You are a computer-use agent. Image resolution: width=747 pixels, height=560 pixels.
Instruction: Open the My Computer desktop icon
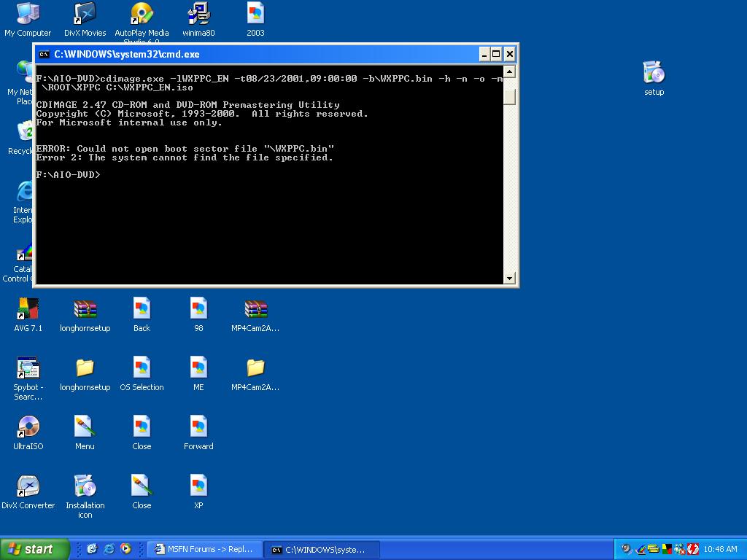28,20
